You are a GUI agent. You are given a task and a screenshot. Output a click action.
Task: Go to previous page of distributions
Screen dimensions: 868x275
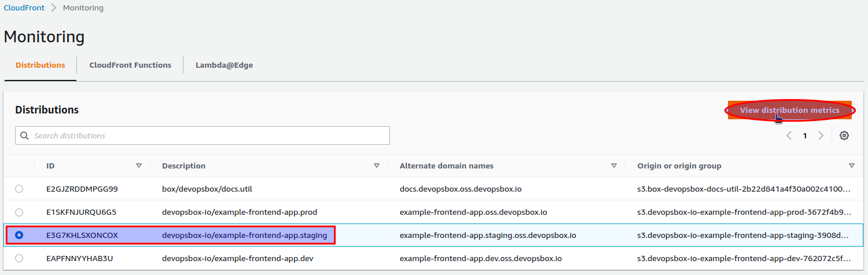pos(789,135)
